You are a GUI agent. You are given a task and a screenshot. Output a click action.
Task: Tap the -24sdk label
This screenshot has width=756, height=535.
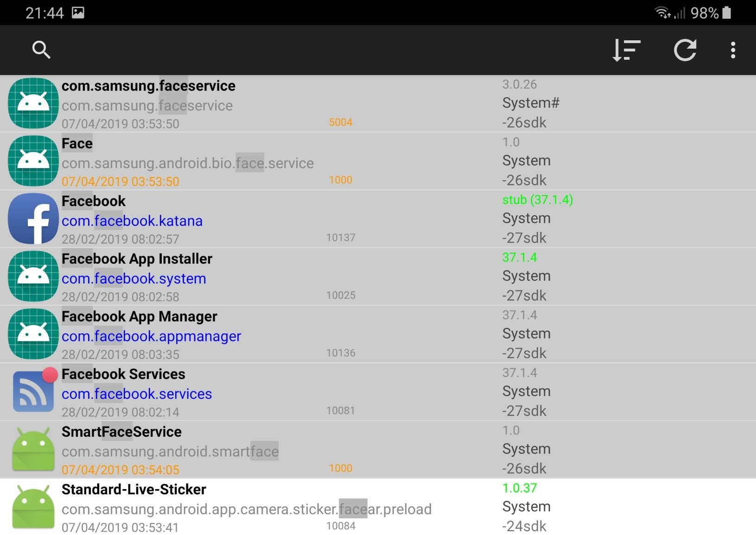(x=524, y=526)
